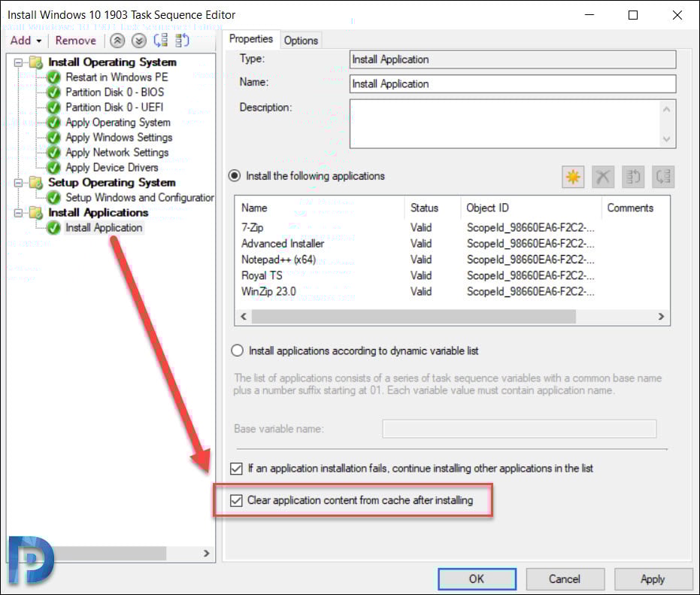This screenshot has width=700, height=595.
Task: Select the Install Operating System folder icon
Action: coord(36,62)
